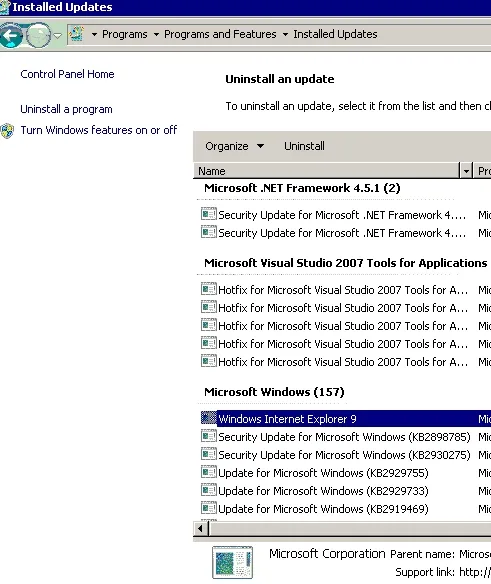Click the Installed Updates title bar icon
The height and width of the screenshot is (584, 491).
coord(5,7)
